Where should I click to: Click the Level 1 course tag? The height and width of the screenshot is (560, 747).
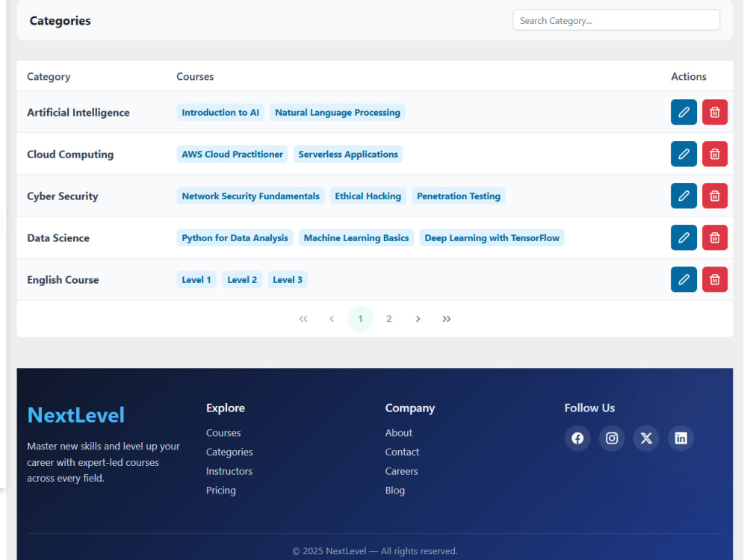click(x=196, y=280)
